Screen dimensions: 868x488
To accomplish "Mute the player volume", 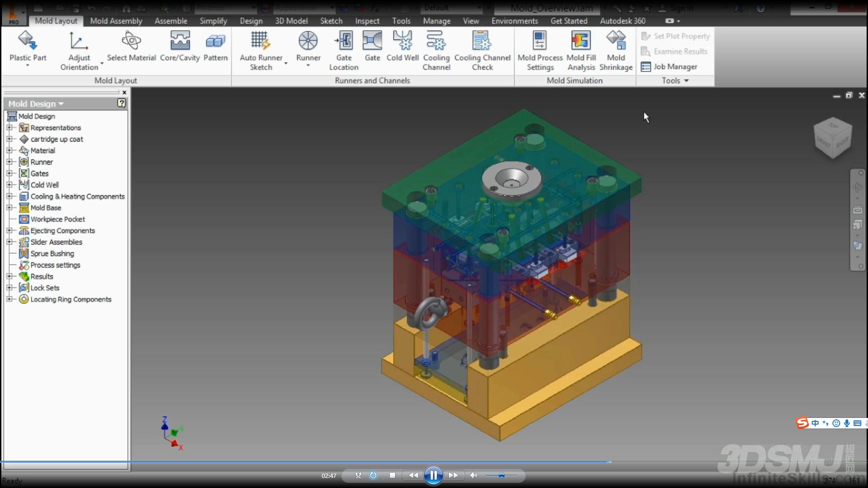I will (474, 476).
